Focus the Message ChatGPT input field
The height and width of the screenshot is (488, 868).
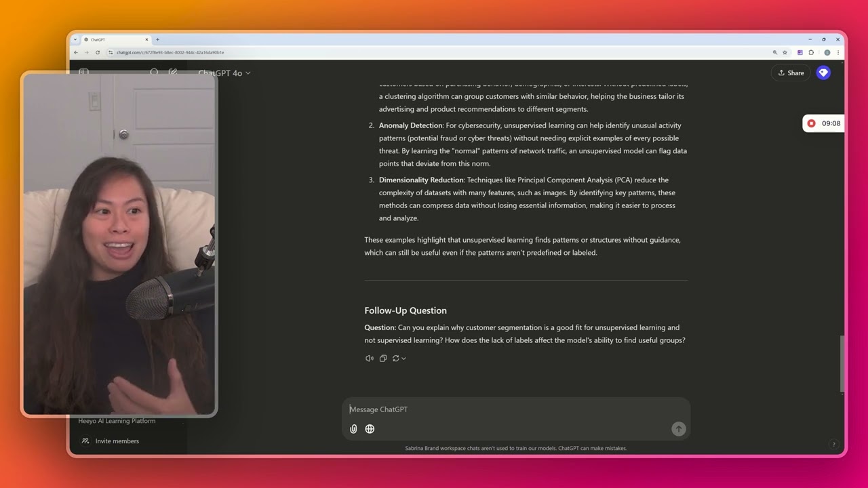(516, 409)
